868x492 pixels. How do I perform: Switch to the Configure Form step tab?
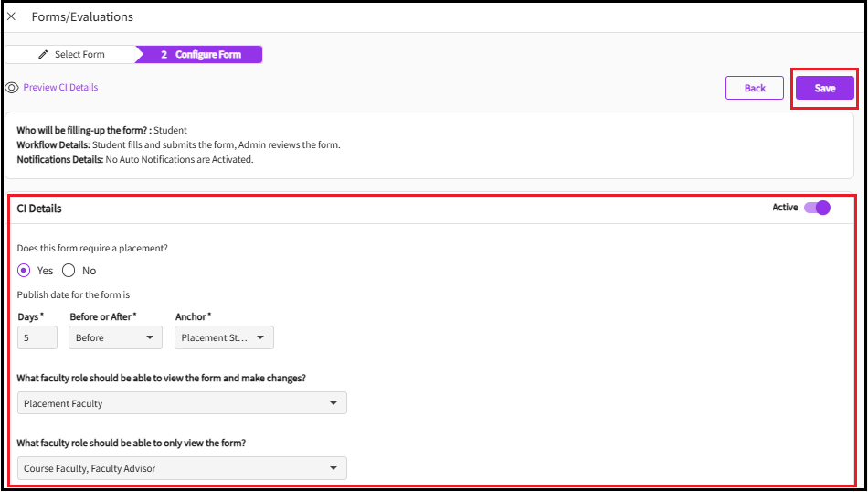pyautogui.click(x=201, y=55)
